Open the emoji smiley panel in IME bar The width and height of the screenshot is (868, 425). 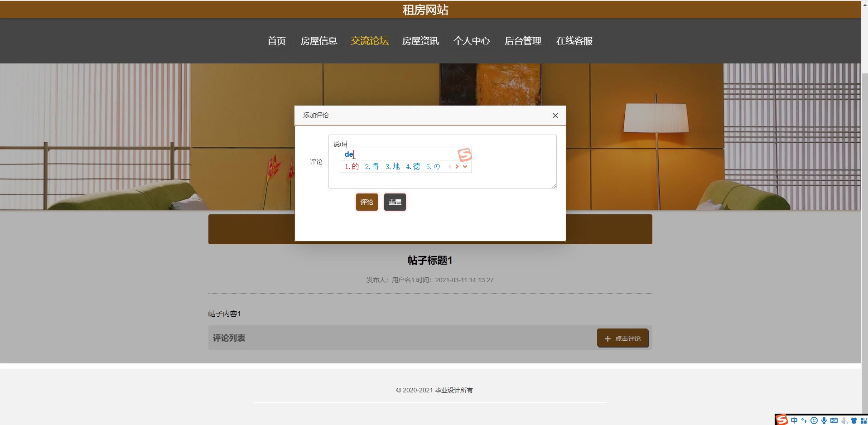(x=814, y=420)
